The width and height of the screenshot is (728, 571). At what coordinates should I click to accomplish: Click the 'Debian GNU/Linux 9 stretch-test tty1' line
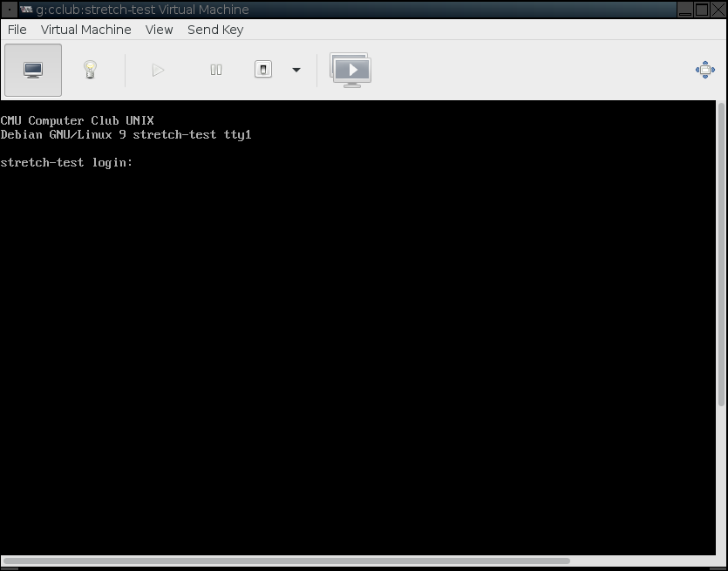pos(126,134)
